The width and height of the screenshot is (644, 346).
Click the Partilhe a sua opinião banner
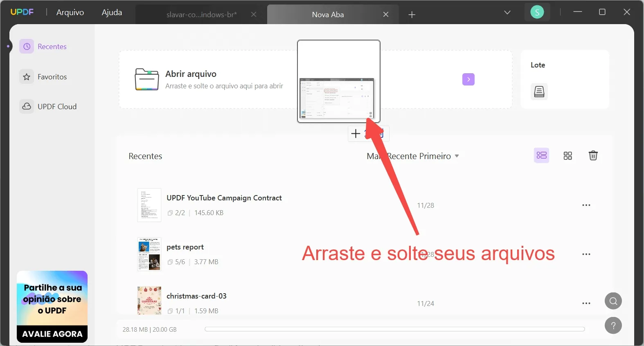(x=52, y=299)
